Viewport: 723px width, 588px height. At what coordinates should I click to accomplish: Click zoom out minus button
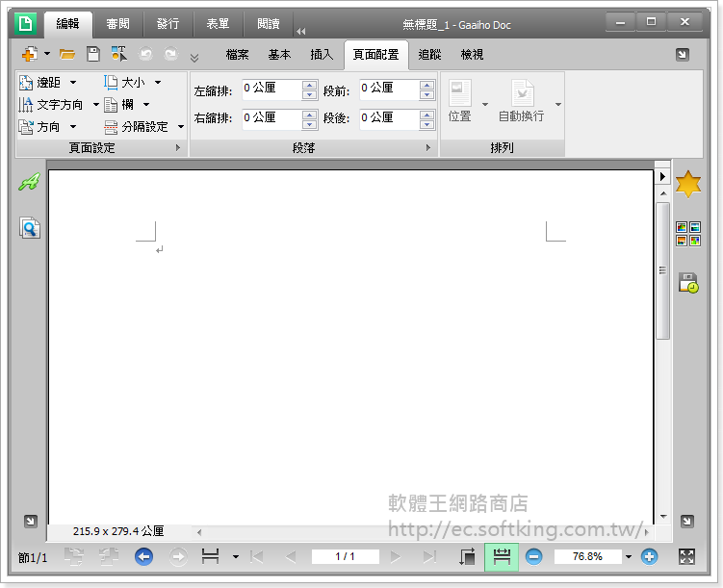click(534, 556)
